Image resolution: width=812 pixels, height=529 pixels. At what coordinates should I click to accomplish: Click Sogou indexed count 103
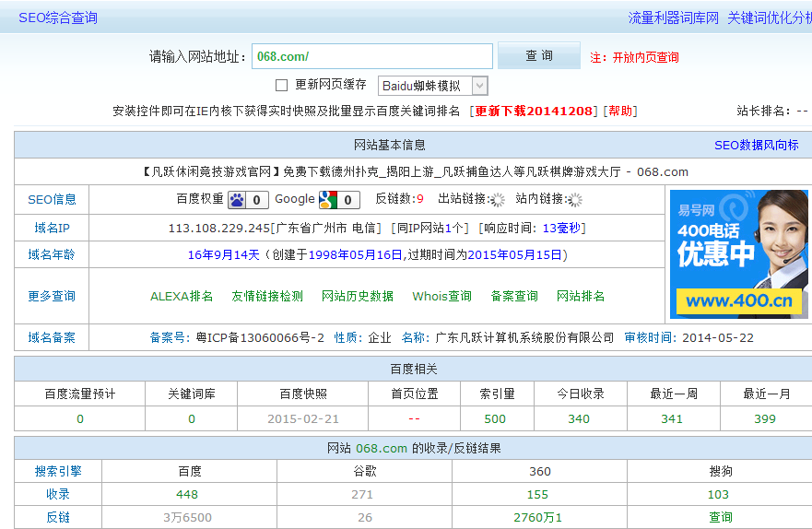click(x=718, y=495)
